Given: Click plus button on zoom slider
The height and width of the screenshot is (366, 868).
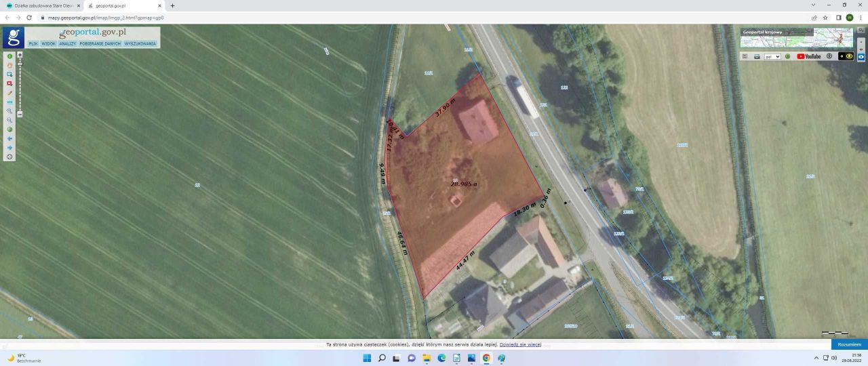Looking at the screenshot, I should click(20, 55).
